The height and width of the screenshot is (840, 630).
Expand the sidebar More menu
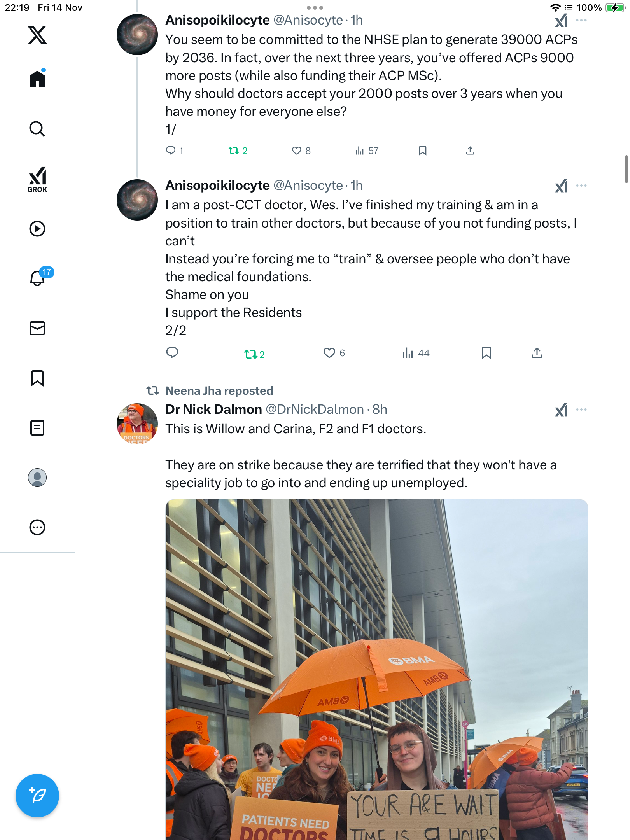point(37,527)
